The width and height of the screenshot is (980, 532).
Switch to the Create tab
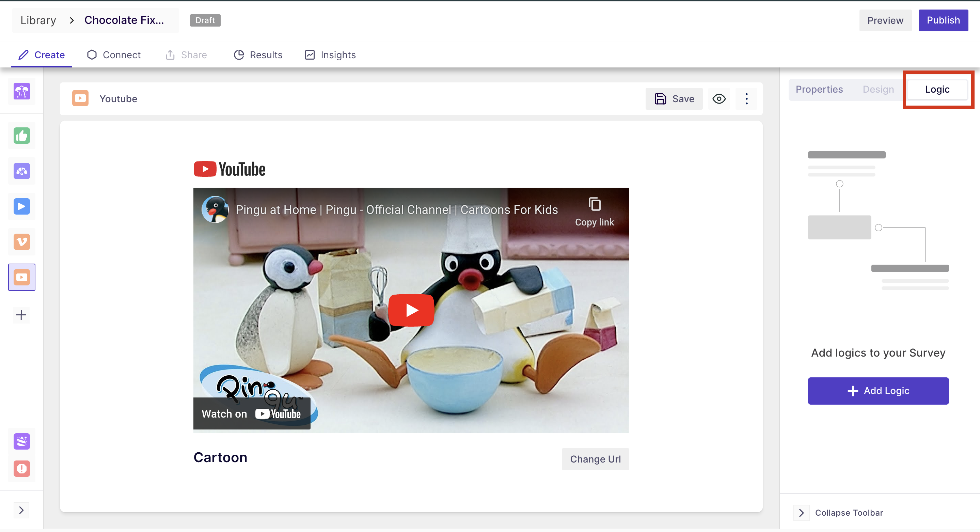(42, 55)
